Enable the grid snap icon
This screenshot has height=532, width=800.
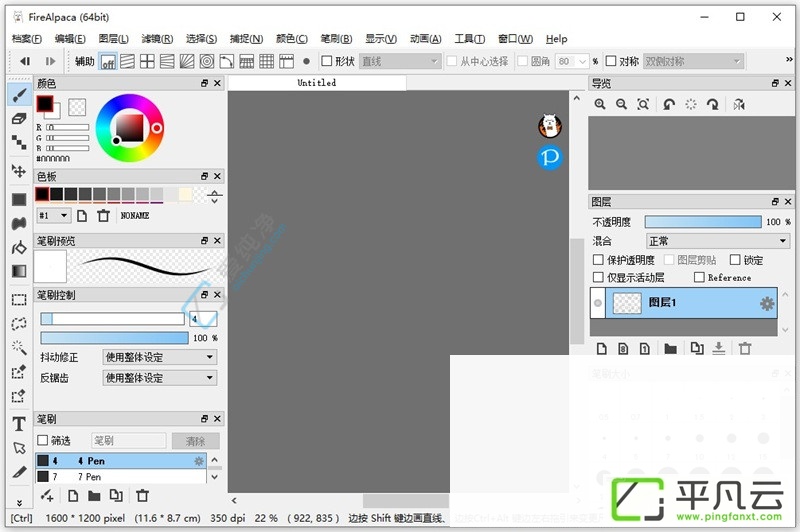click(266, 62)
